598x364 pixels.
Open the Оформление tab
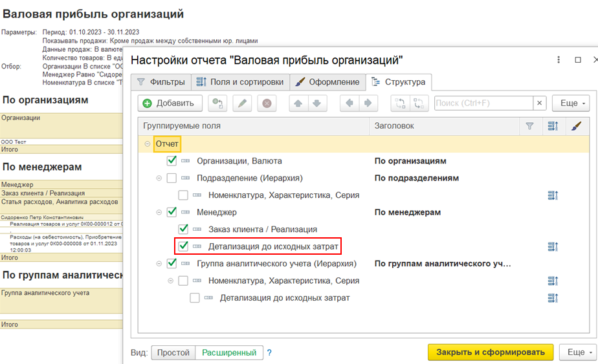pos(328,82)
